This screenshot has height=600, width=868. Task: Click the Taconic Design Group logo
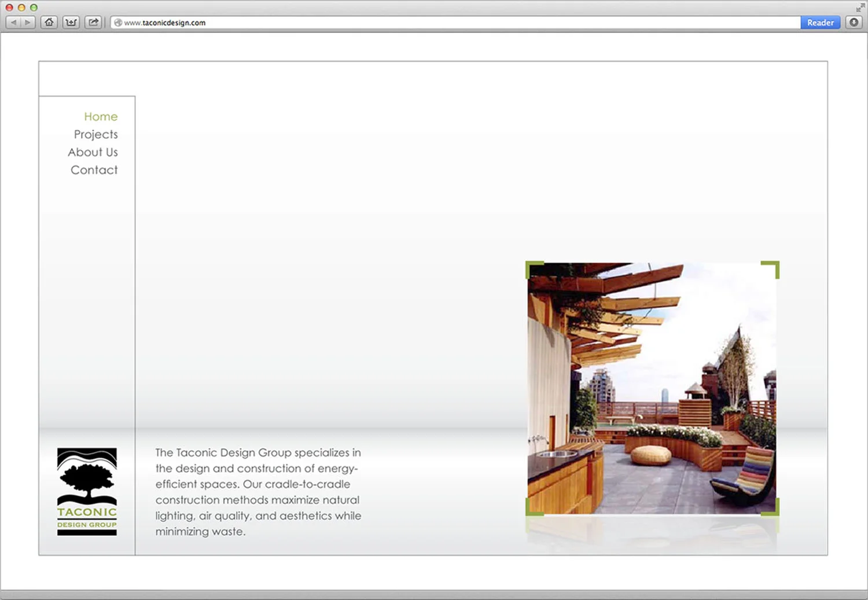86,492
